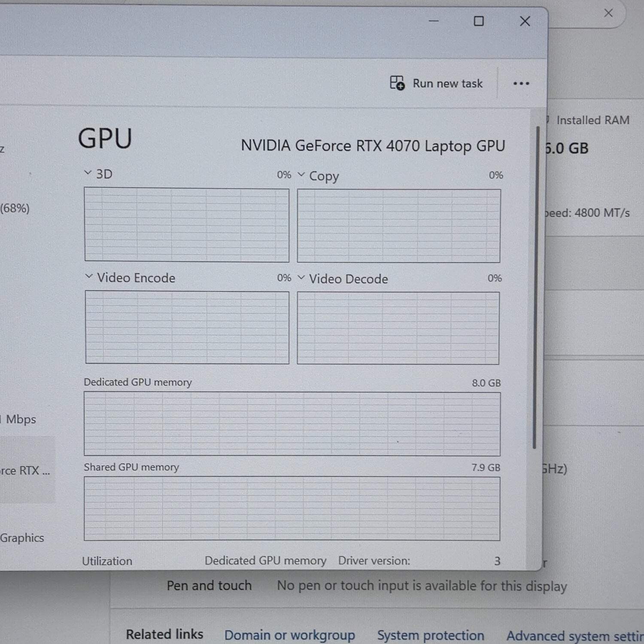Click the Run new task icon
Viewport: 644px width, 644px height.
(397, 83)
